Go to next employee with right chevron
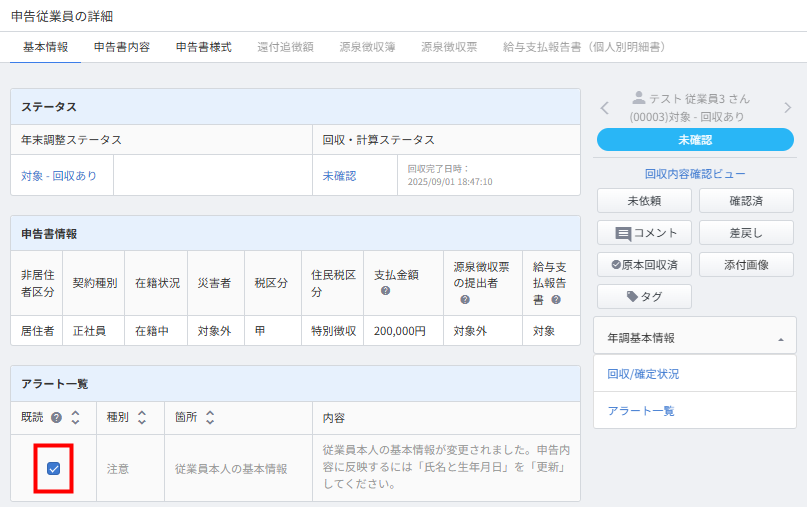 787,108
